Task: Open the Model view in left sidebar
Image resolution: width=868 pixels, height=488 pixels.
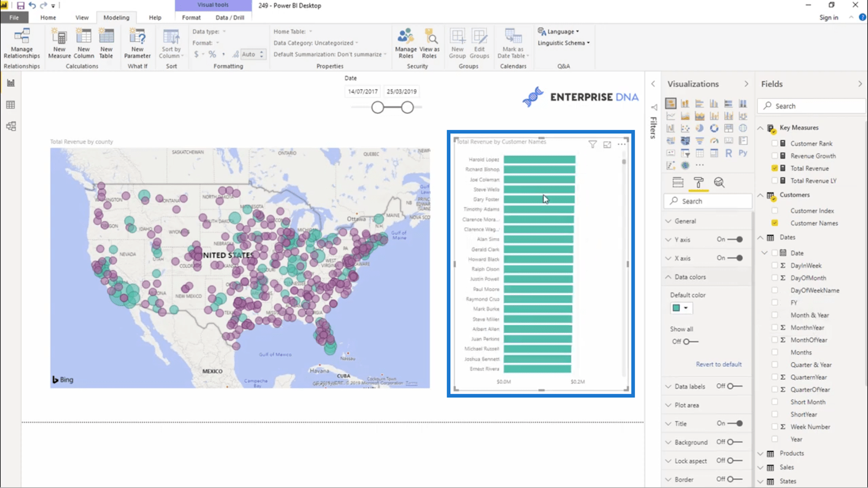Action: pos(10,126)
